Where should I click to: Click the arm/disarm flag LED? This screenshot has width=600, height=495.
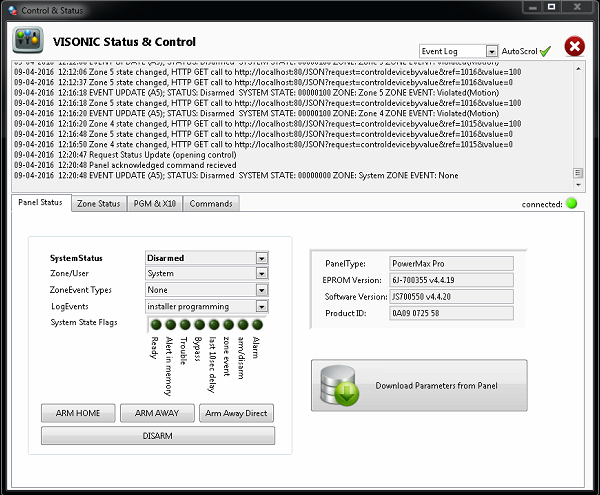[x=243, y=325]
